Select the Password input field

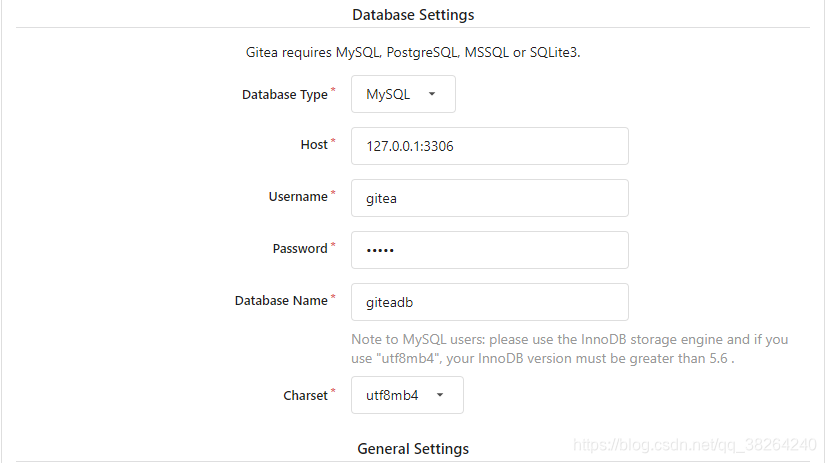pos(490,250)
